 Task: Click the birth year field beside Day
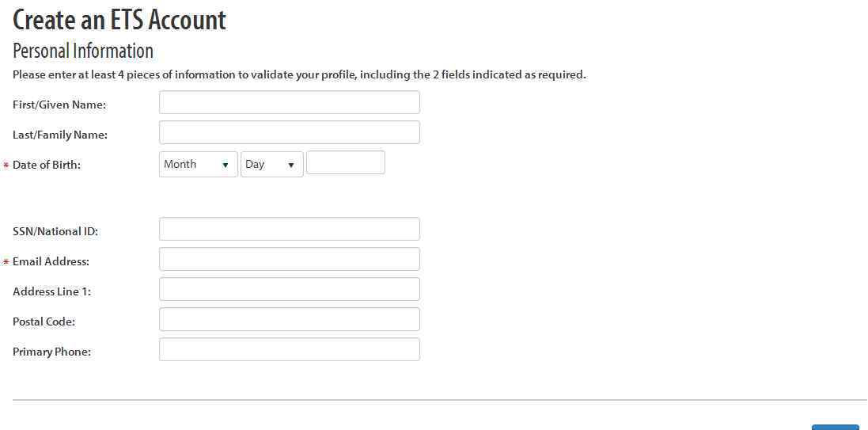[x=345, y=163]
